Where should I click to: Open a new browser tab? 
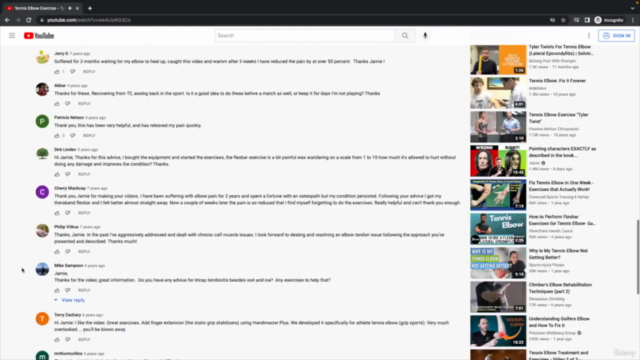tap(90, 8)
